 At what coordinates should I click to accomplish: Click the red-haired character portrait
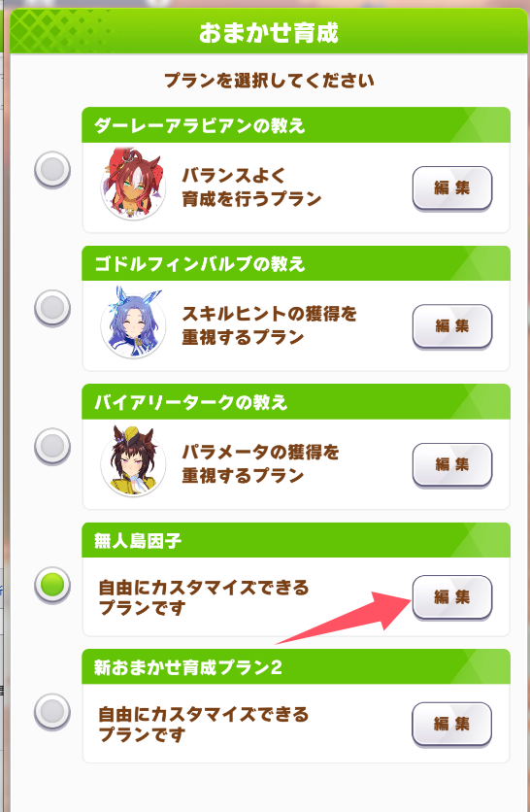click(134, 185)
